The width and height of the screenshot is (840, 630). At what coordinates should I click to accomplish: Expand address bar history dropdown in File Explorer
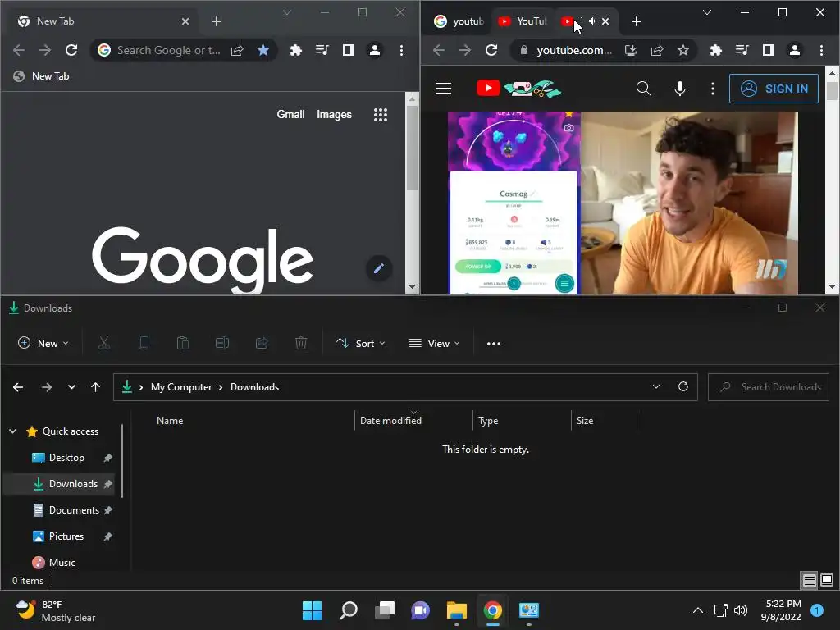[x=656, y=387]
